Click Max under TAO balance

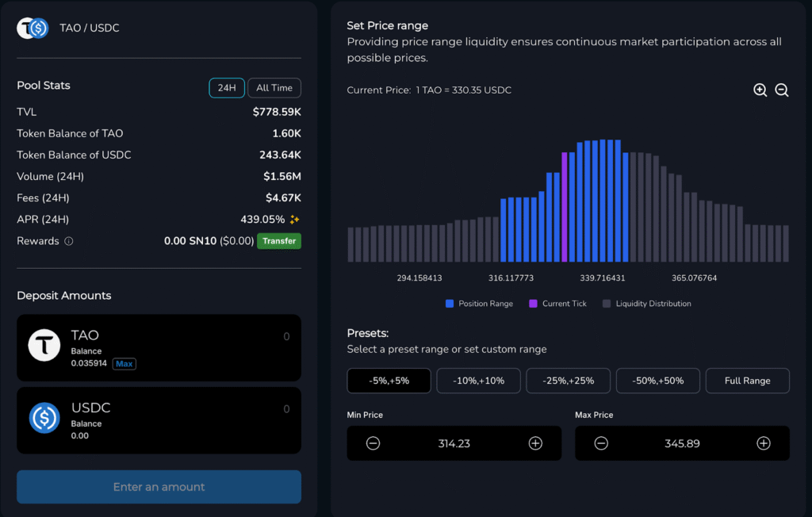point(123,364)
